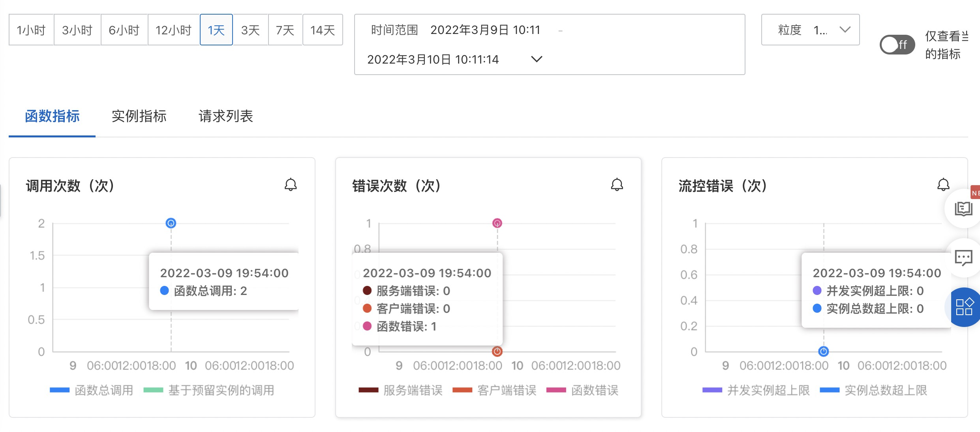The image size is (980, 432).
Task: Open the documentation book icon on right sidebar
Action: (963, 208)
